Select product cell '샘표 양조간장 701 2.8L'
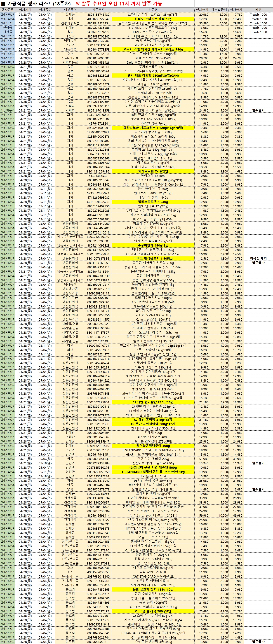273x644 pixels. click(153, 563)
